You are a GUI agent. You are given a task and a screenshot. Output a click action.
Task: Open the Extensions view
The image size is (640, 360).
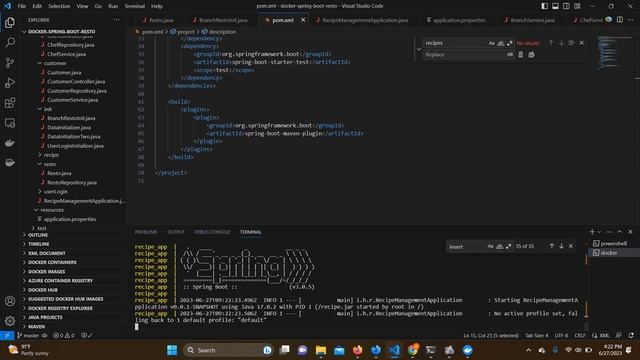point(10,102)
